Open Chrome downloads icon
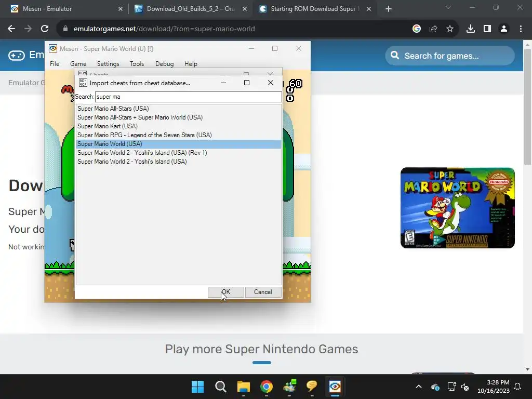The height and width of the screenshot is (399, 532). tap(471, 29)
